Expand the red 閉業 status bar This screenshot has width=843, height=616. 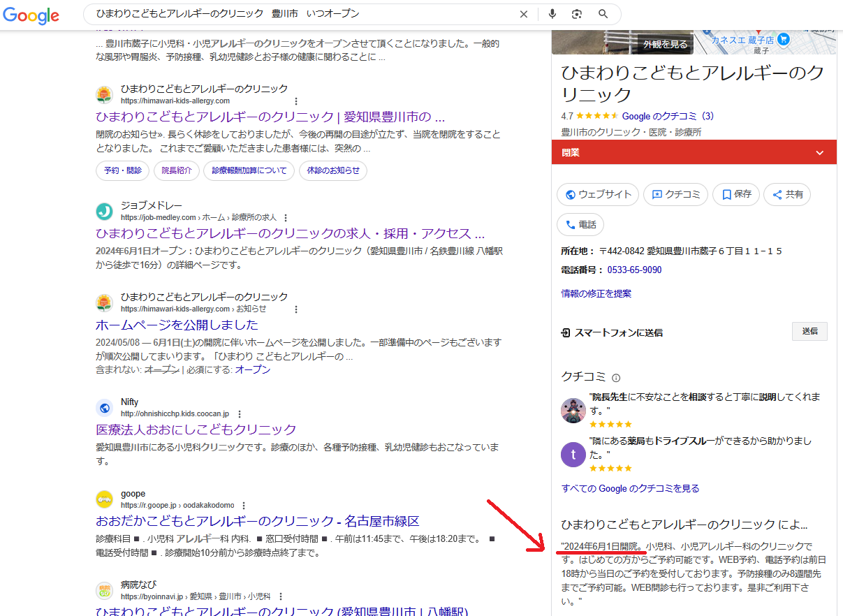click(694, 152)
